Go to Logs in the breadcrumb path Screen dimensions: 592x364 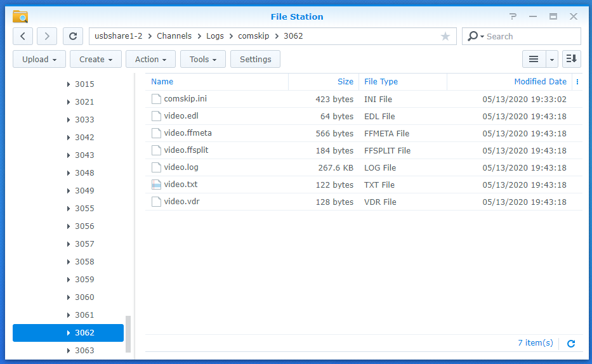(214, 36)
